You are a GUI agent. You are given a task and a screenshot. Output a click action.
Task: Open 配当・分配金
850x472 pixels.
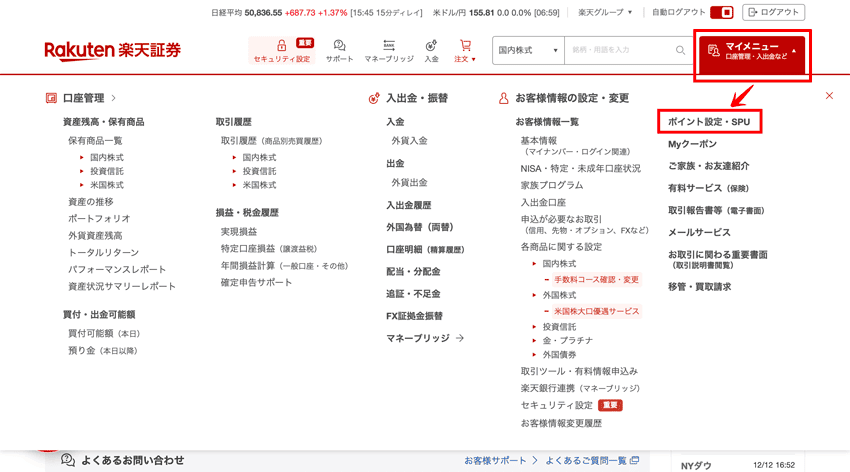pyautogui.click(x=413, y=272)
